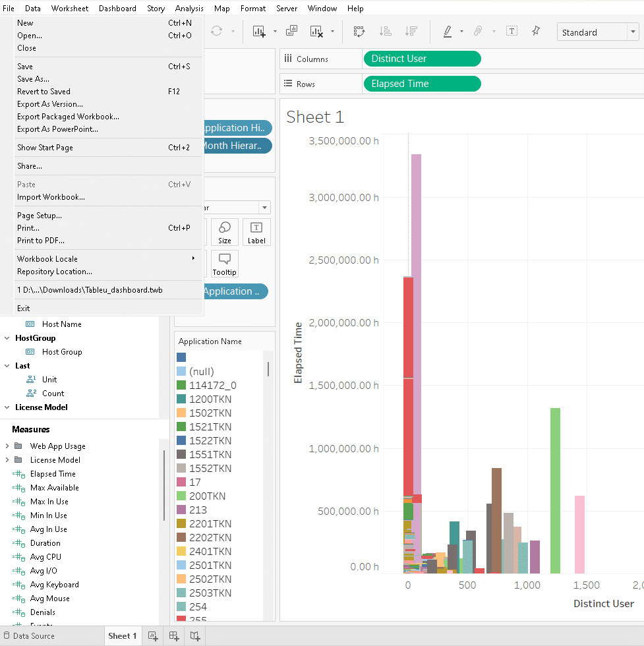Viewport: 644px width, 646px height.
Task: Open the mark type dropdown on the Marks card
Action: pyautogui.click(x=264, y=207)
